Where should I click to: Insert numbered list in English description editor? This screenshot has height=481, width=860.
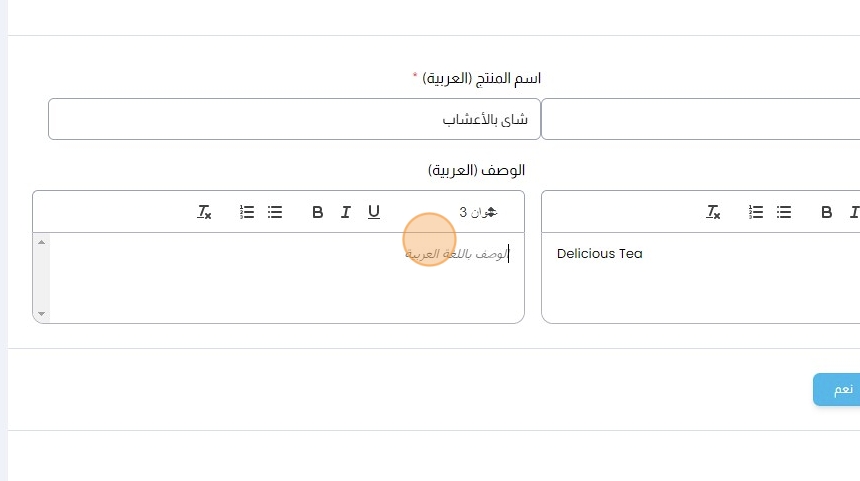click(x=757, y=212)
